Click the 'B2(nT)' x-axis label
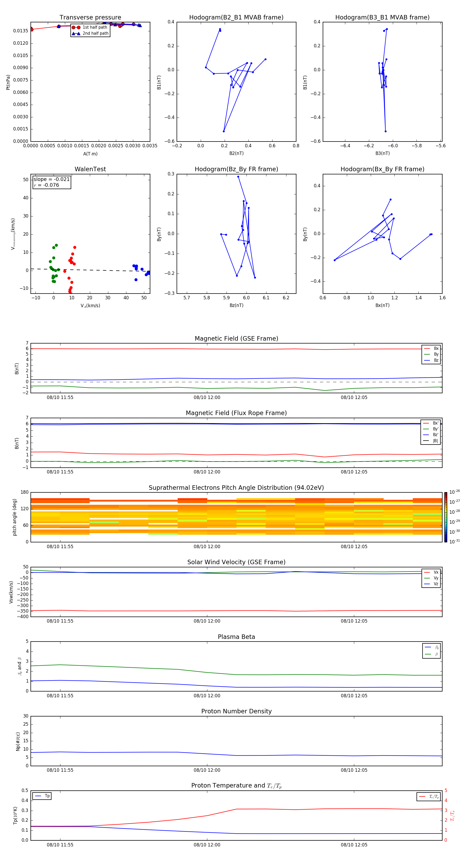Image resolution: width=473 pixels, height=868 pixels. (236, 153)
